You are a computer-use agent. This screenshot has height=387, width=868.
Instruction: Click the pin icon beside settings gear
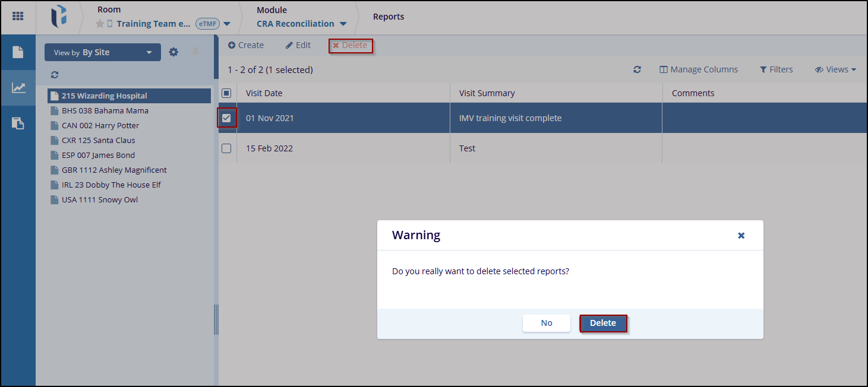195,52
